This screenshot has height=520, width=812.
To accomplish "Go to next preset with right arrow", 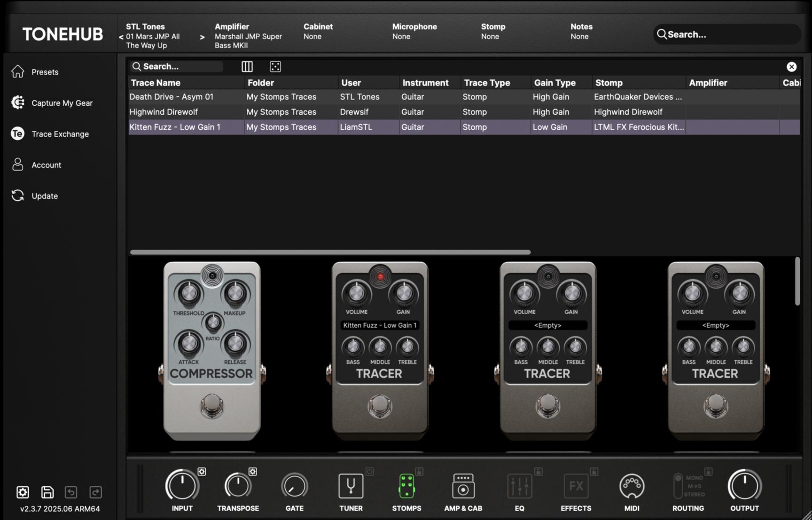I will (202, 37).
